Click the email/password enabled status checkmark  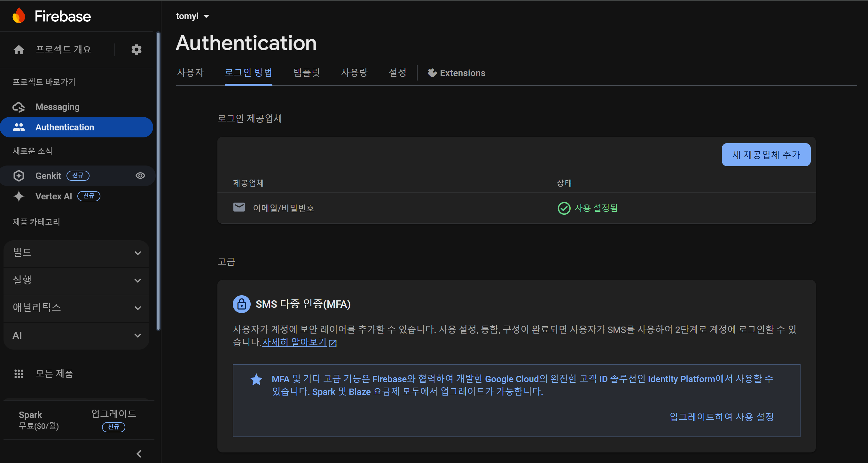(564, 208)
